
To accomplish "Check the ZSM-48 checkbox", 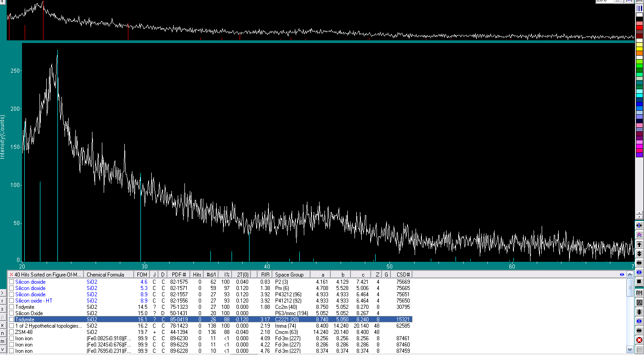I will pos(12,332).
